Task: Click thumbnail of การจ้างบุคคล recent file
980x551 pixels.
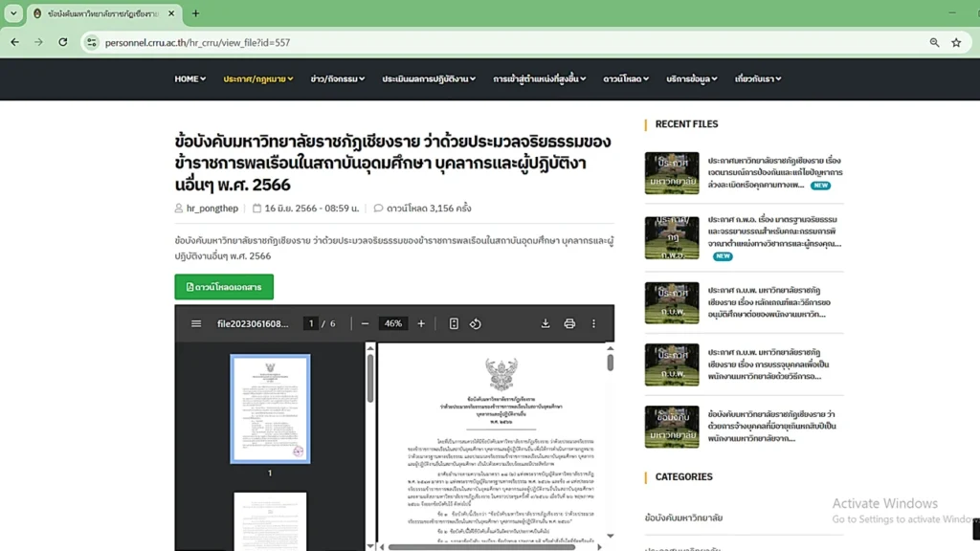Action: (x=672, y=427)
